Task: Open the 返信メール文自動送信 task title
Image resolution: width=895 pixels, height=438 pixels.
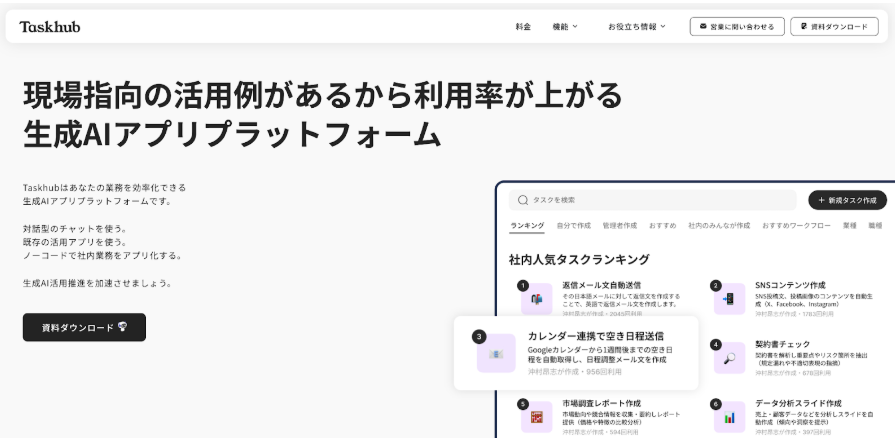Action: (x=602, y=285)
